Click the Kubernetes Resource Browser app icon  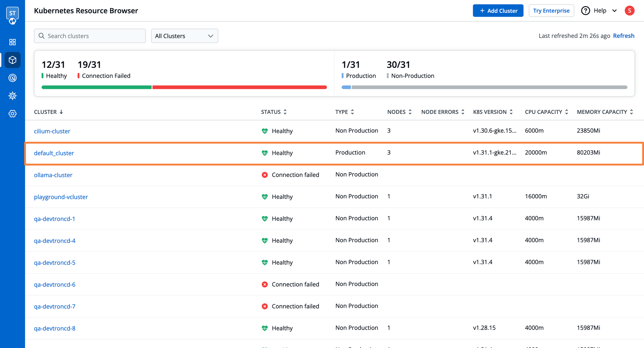coord(12,60)
